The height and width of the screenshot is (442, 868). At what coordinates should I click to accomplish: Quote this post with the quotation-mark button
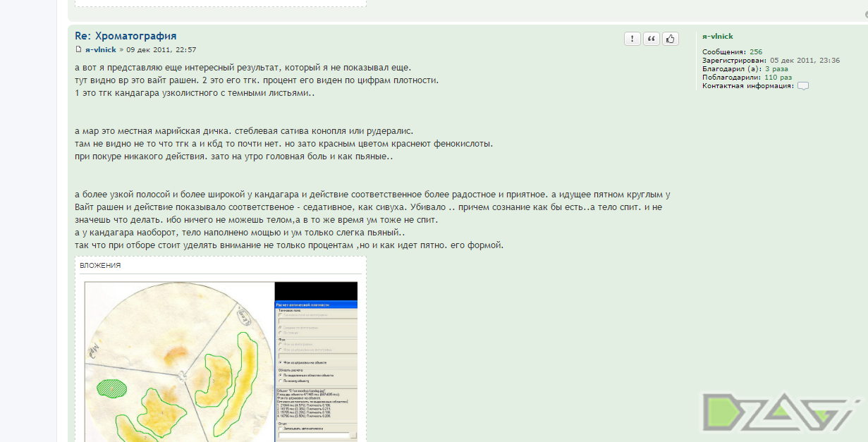pos(652,39)
